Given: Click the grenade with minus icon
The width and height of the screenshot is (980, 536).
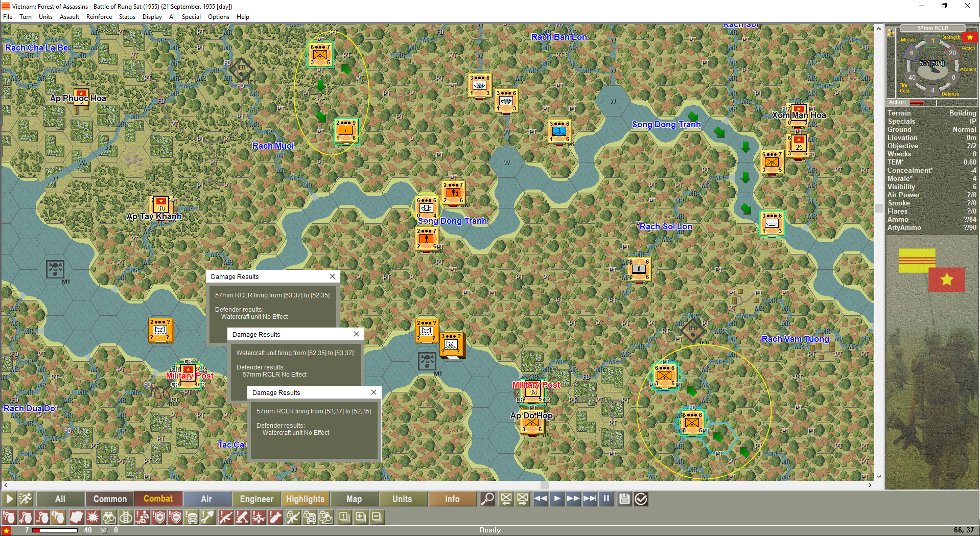Looking at the screenshot, I should (42, 517).
